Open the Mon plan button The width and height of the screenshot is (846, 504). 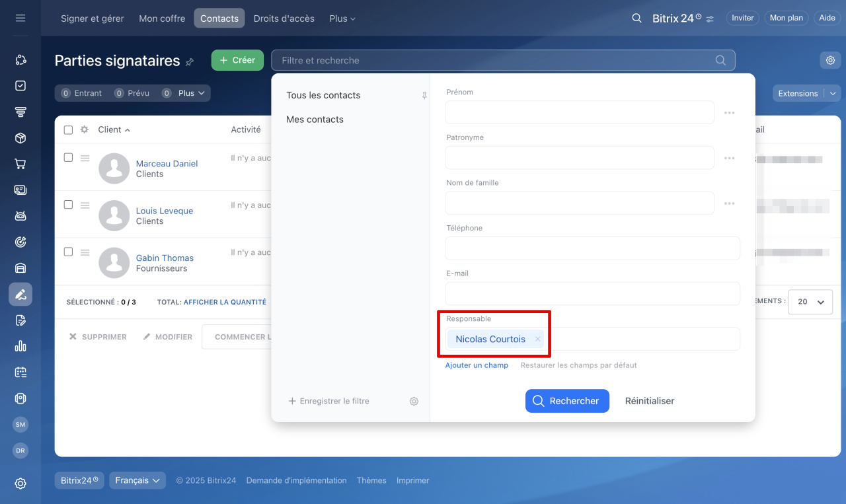tap(787, 18)
